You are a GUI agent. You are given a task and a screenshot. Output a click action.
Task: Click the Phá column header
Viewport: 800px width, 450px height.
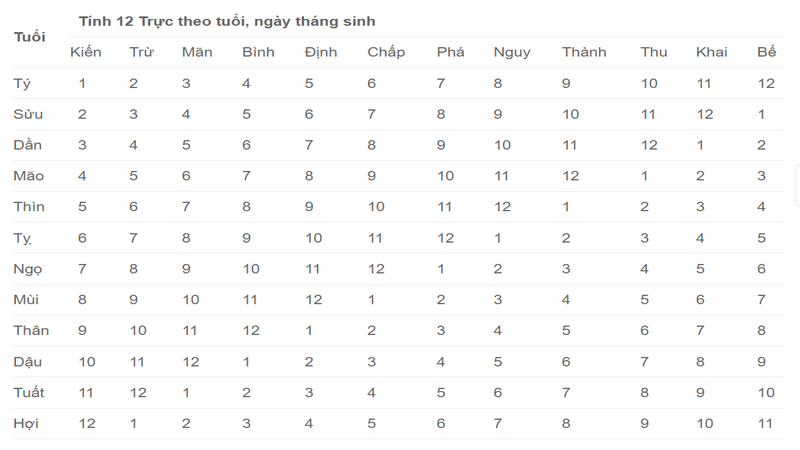(x=451, y=52)
